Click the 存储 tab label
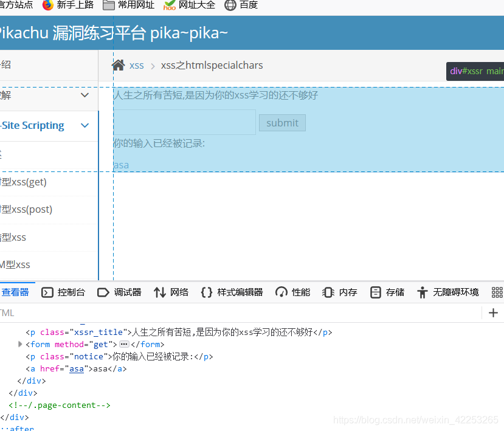Viewport: 504px width, 431px height. (395, 292)
